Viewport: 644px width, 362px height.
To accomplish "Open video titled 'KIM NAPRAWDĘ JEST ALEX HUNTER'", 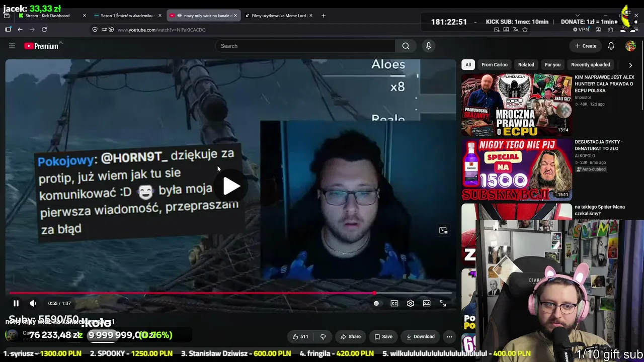I will point(604,84).
